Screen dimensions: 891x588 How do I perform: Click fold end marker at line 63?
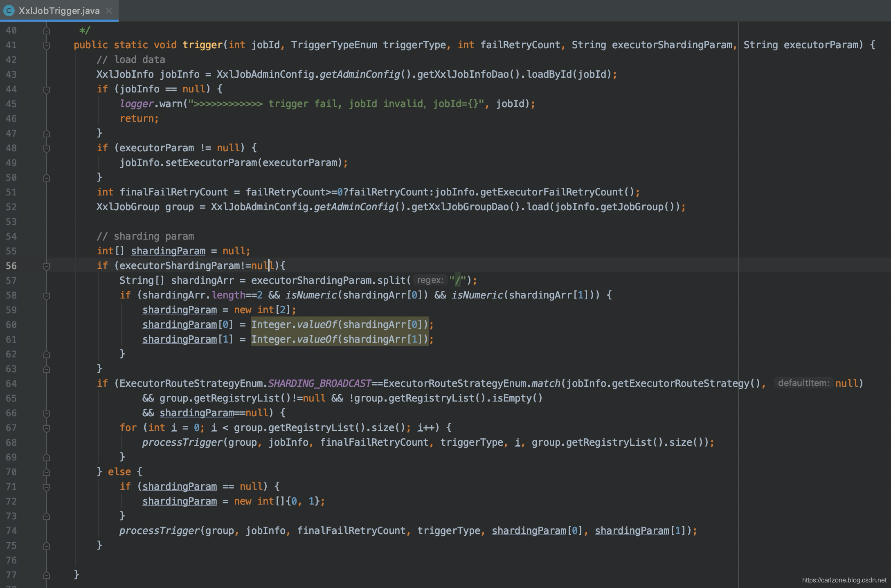tap(47, 369)
